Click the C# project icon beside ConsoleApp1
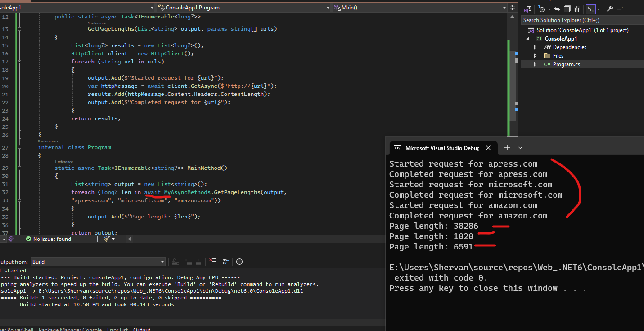 (x=539, y=39)
